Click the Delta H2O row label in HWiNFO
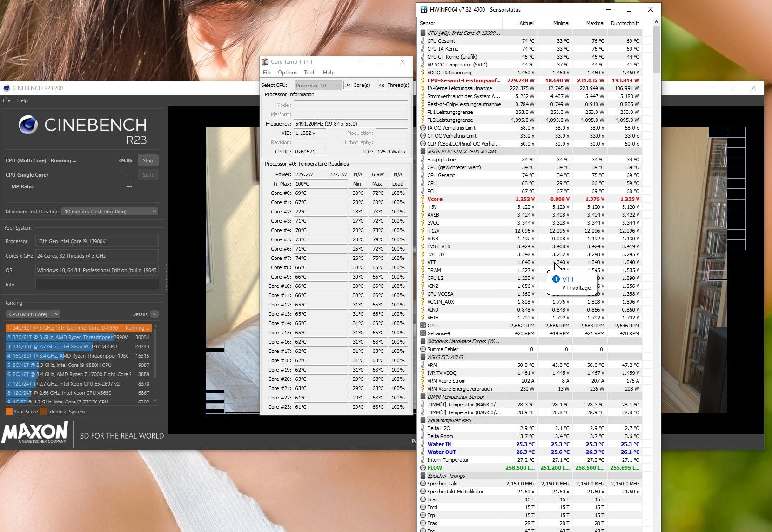Viewport: 772px width, 532px height. tap(439, 428)
